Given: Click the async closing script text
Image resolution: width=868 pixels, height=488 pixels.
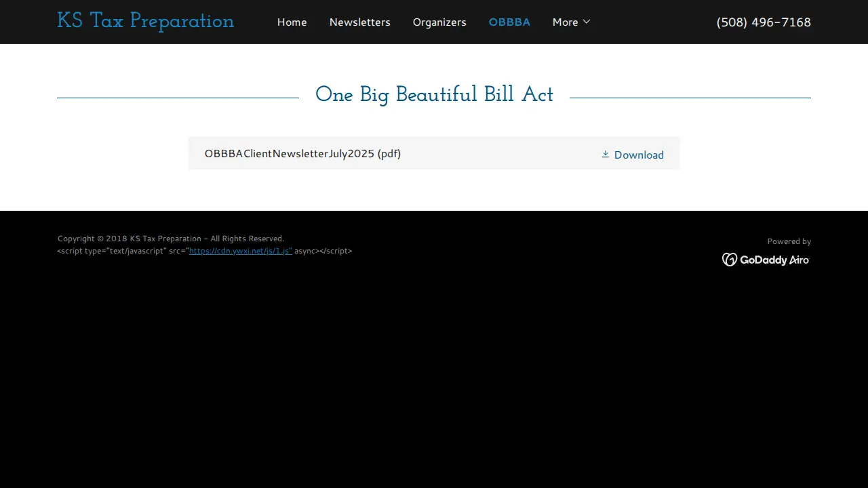Looking at the screenshot, I should 323,251.
